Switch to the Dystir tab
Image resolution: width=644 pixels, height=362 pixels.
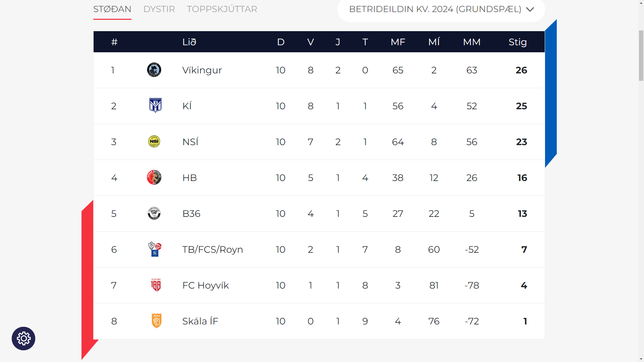tap(159, 9)
